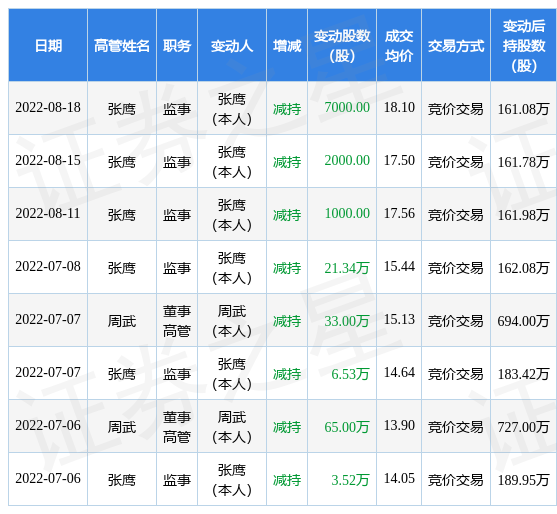This screenshot has width=557, height=514.
Task: Select the 2022-08-15 date cell
Action: 48,161
